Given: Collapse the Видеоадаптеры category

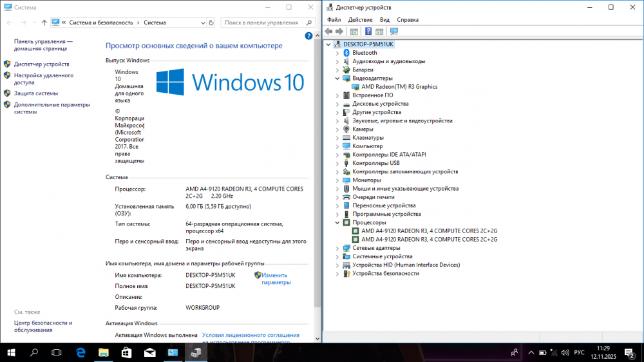Looking at the screenshot, I should coord(337,78).
